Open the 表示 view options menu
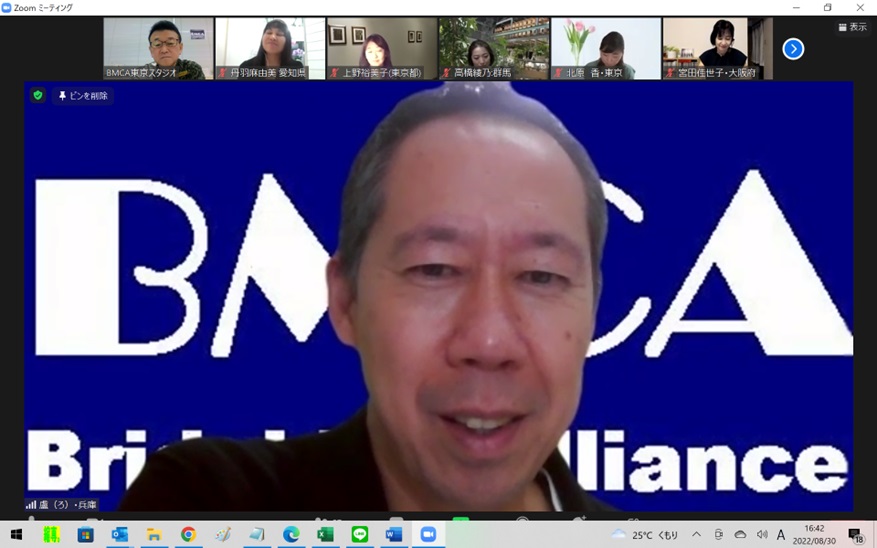Viewport: 877px width, 548px height. click(853, 27)
